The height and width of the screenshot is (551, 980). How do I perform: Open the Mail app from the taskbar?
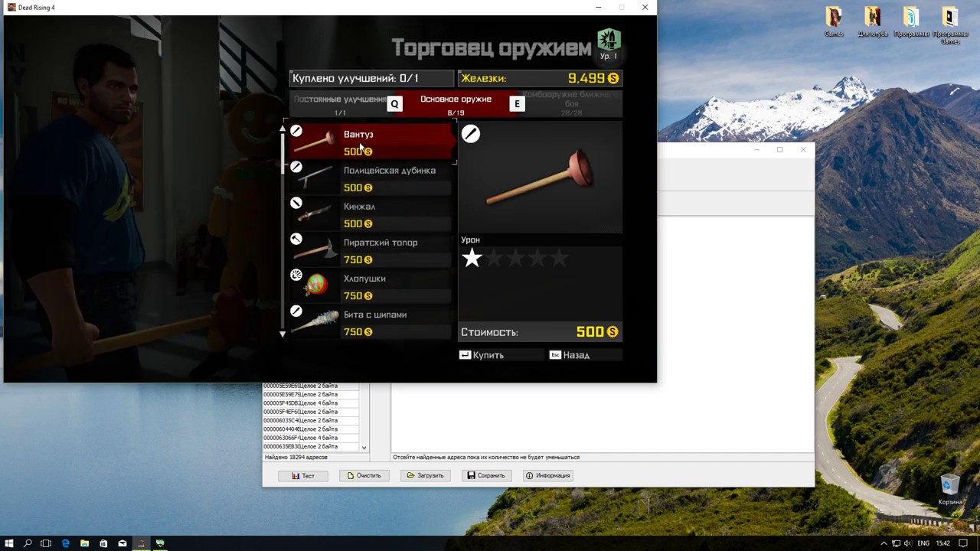(x=122, y=543)
